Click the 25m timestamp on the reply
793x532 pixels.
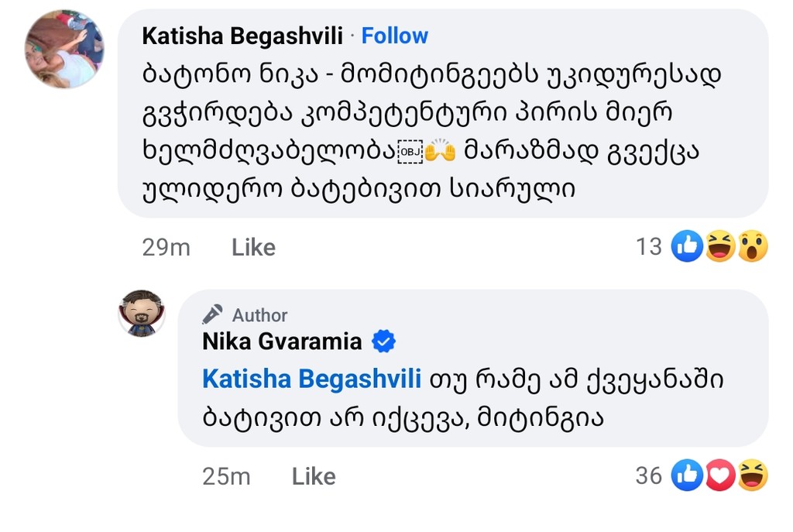click(226, 476)
